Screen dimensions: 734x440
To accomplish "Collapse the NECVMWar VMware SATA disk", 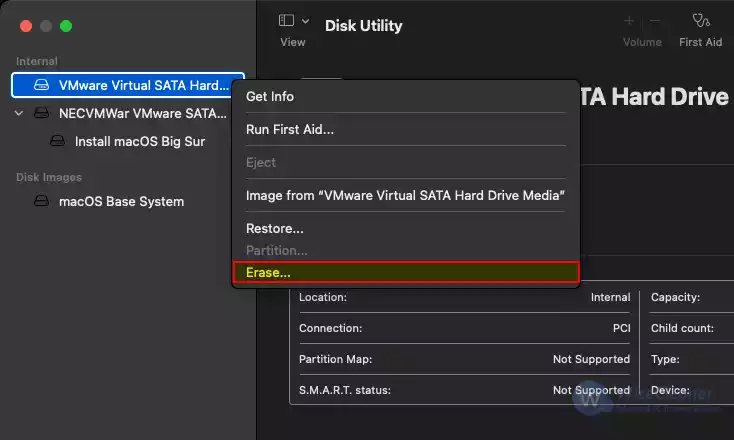I will point(19,113).
